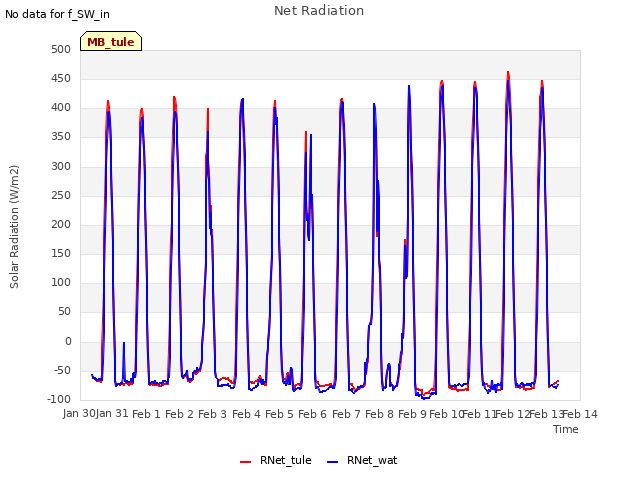Click the -100 y-axis tick label
Image resolution: width=640 pixels, height=480 pixels.
click(x=59, y=399)
